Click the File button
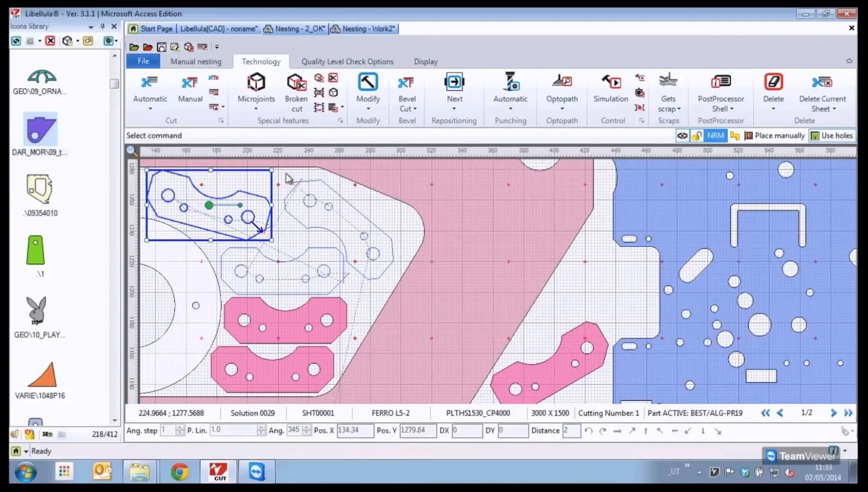Image resolution: width=868 pixels, height=492 pixels. tap(143, 61)
